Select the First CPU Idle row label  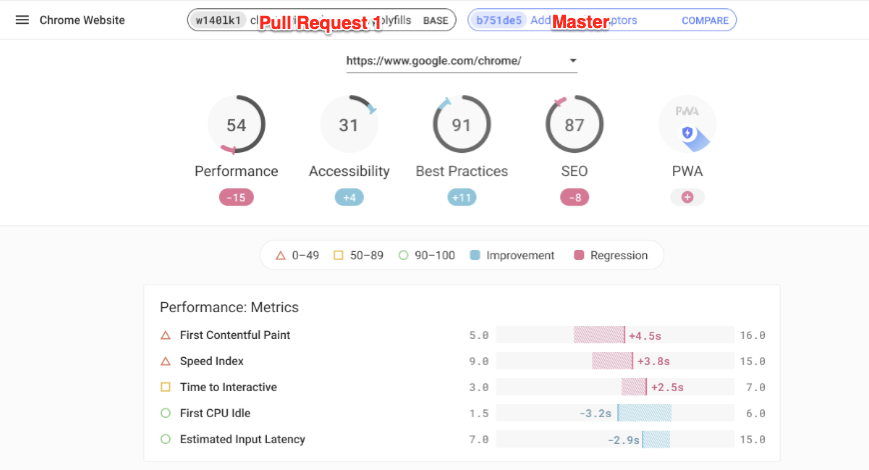(x=215, y=413)
